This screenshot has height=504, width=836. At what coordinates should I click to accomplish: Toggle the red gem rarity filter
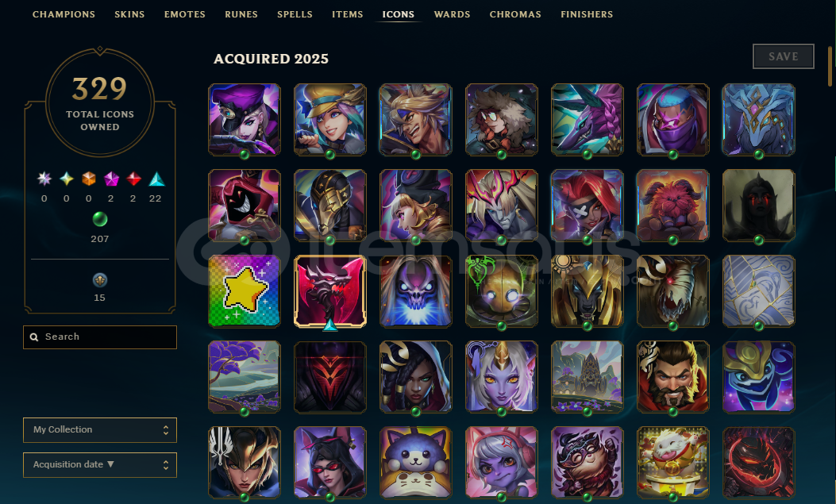click(133, 179)
